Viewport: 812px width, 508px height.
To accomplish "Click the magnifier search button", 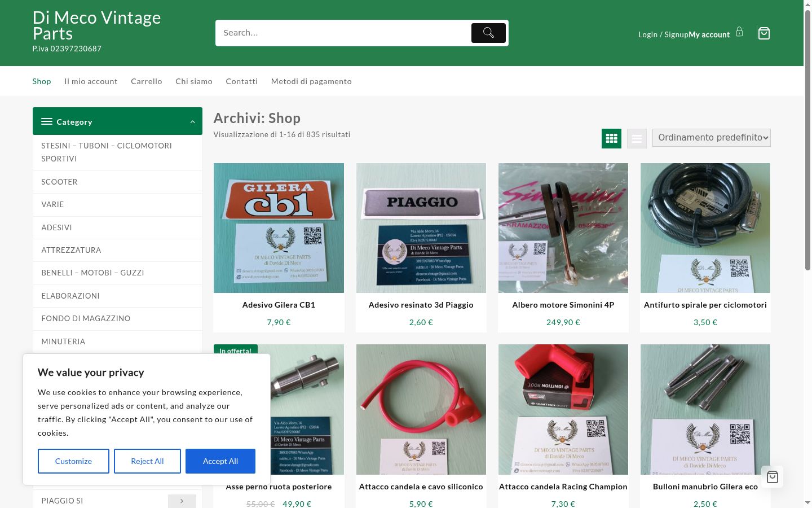I will (x=488, y=33).
